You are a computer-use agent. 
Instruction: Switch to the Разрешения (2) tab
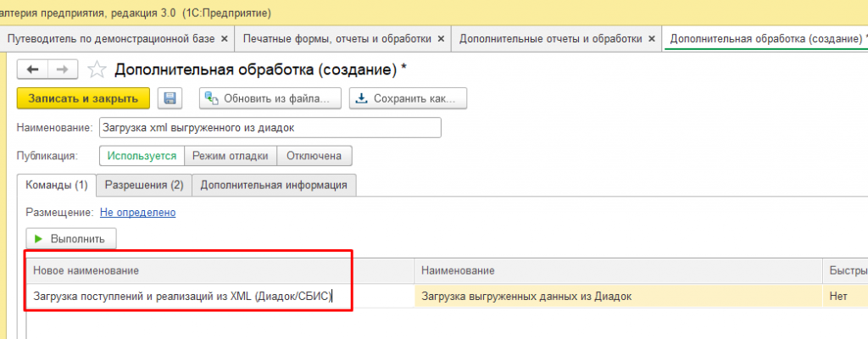[144, 185]
